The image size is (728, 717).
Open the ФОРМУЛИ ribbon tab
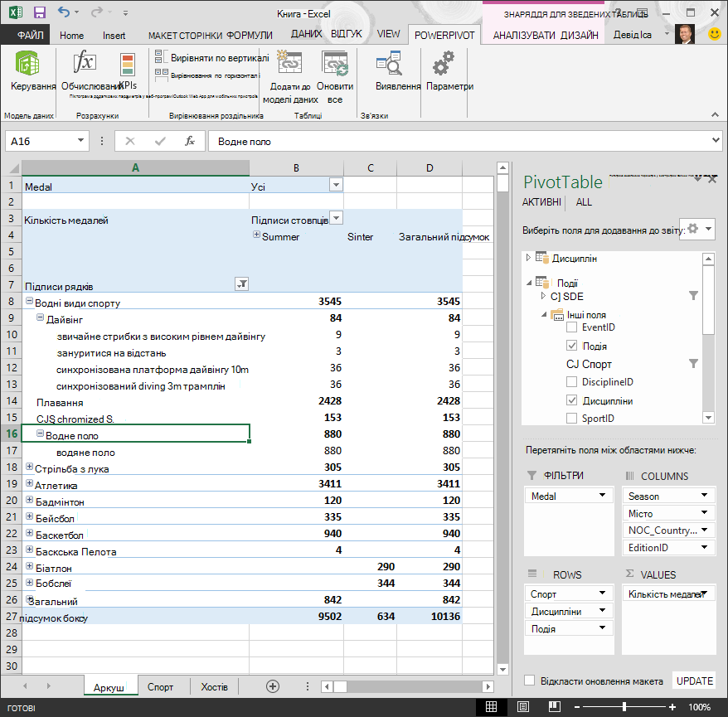tap(250, 36)
